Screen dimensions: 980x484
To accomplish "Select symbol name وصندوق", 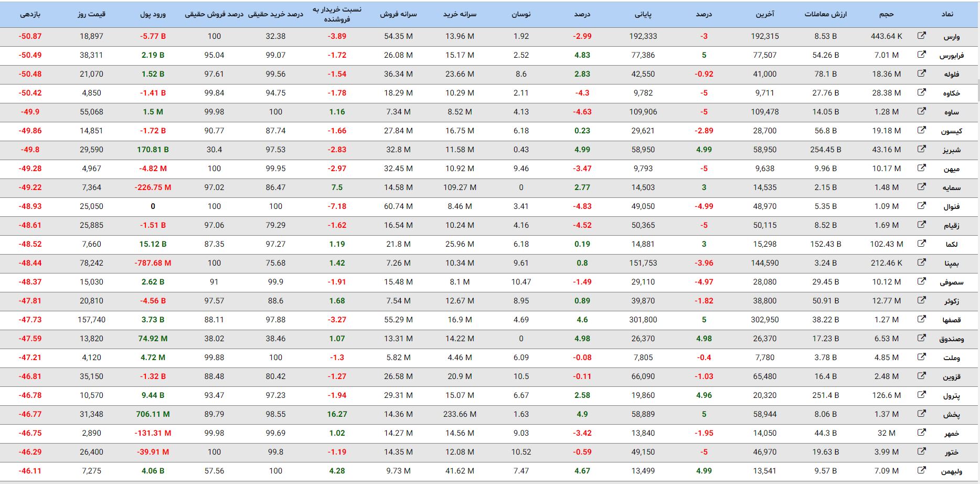I will point(952,339).
